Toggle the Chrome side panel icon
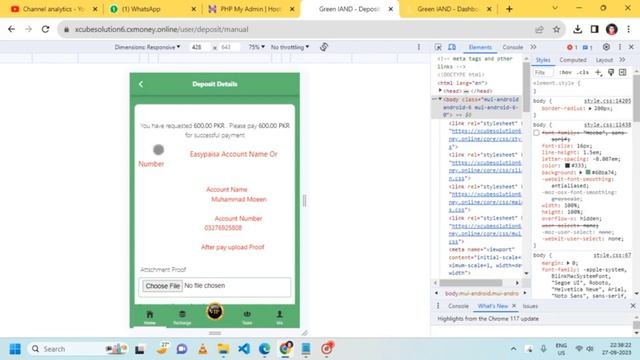The width and height of the screenshot is (640, 360). coord(594,29)
